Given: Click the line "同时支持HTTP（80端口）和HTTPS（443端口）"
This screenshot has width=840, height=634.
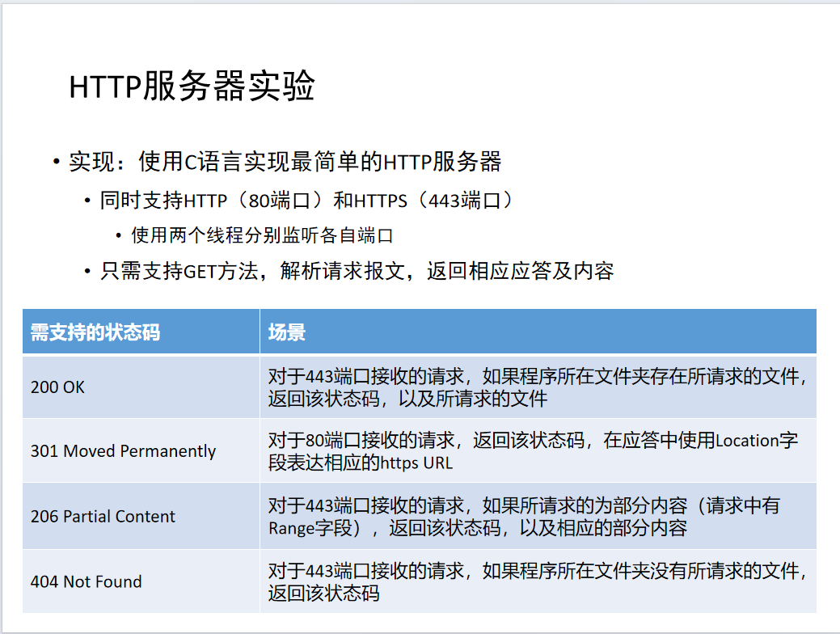Looking at the screenshot, I should click(306, 201).
